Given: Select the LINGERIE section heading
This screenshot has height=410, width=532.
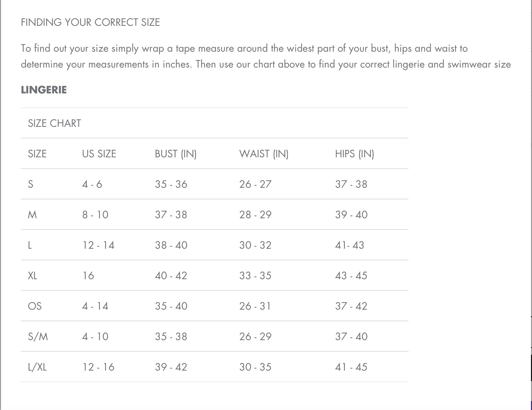Looking at the screenshot, I should 44,90.
